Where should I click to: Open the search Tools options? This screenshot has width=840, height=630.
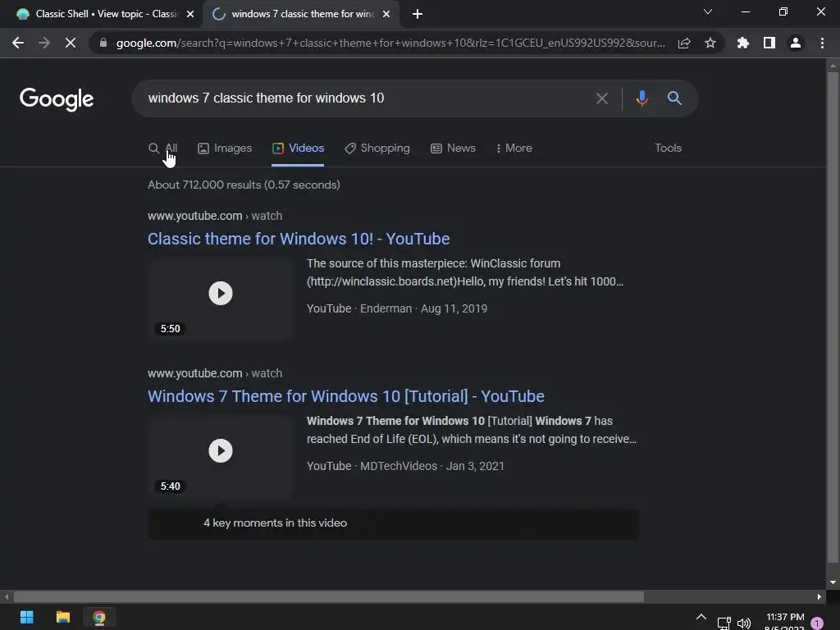tap(668, 148)
